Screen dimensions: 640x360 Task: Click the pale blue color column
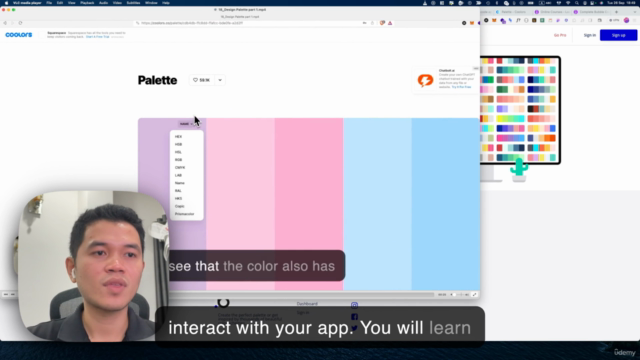pos(377,204)
